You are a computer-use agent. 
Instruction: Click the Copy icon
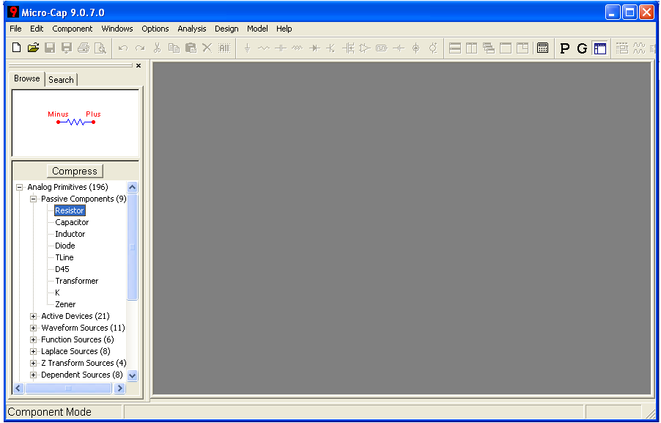174,48
